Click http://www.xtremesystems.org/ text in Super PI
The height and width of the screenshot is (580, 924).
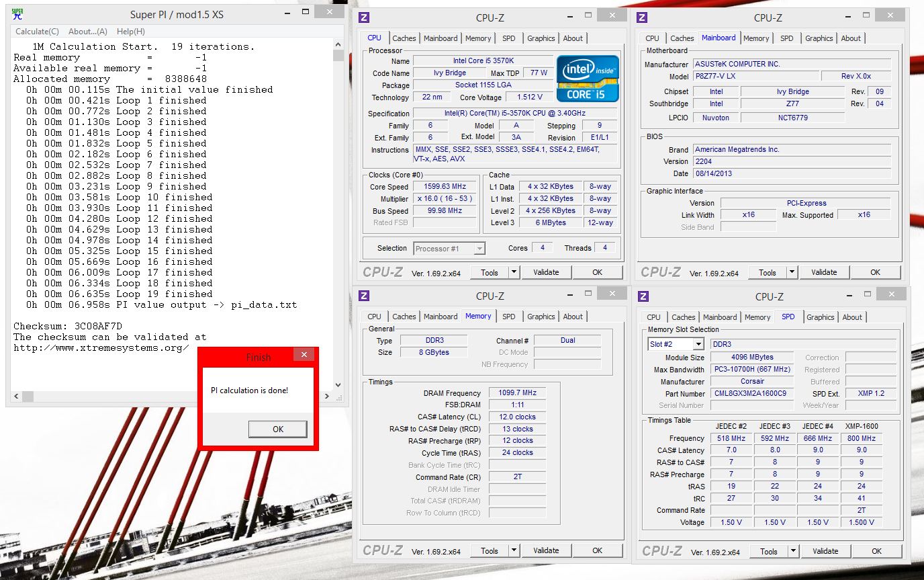(101, 347)
